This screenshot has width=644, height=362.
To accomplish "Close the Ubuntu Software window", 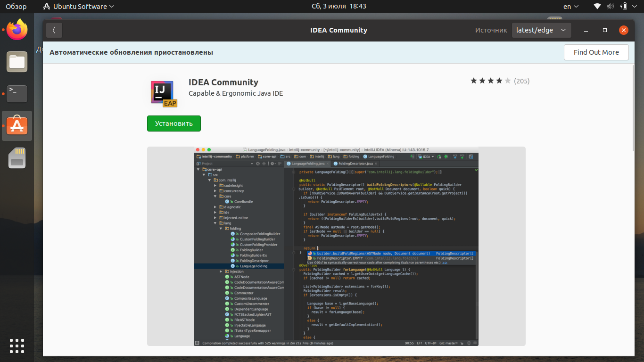I will pyautogui.click(x=624, y=30).
